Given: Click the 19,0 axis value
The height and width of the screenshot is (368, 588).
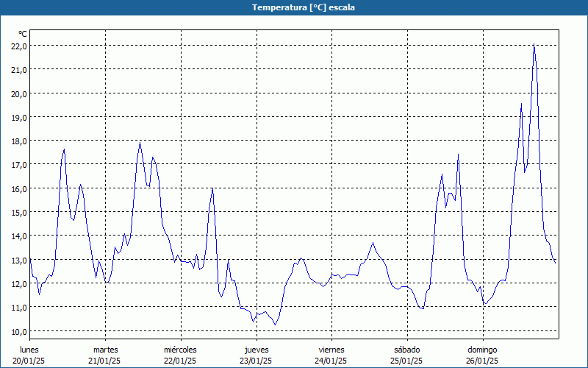Looking at the screenshot, I should (x=19, y=118).
